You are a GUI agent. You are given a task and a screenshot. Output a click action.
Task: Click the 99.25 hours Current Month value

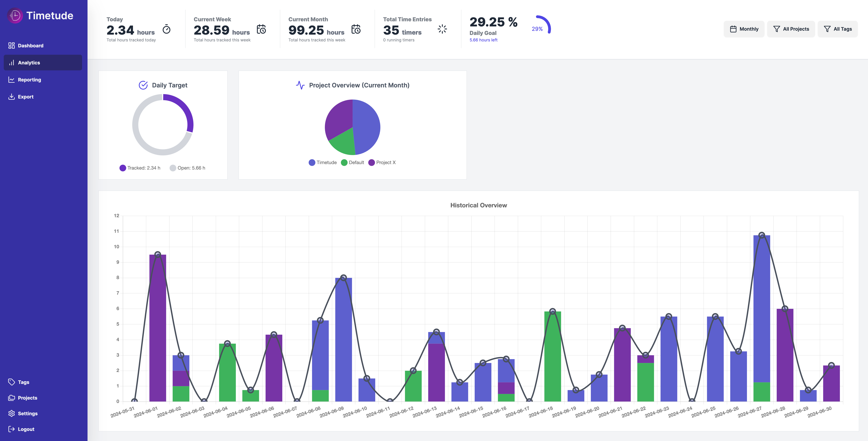pyautogui.click(x=316, y=30)
